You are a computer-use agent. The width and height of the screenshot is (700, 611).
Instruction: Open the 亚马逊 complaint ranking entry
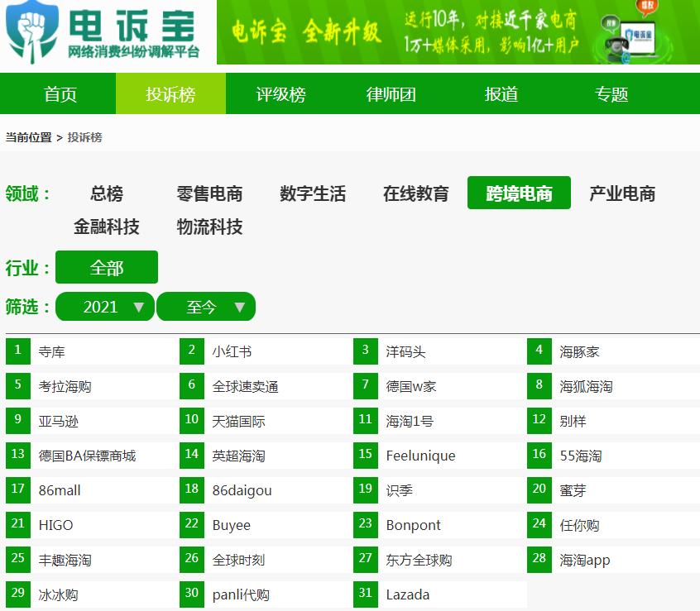pyautogui.click(x=57, y=420)
